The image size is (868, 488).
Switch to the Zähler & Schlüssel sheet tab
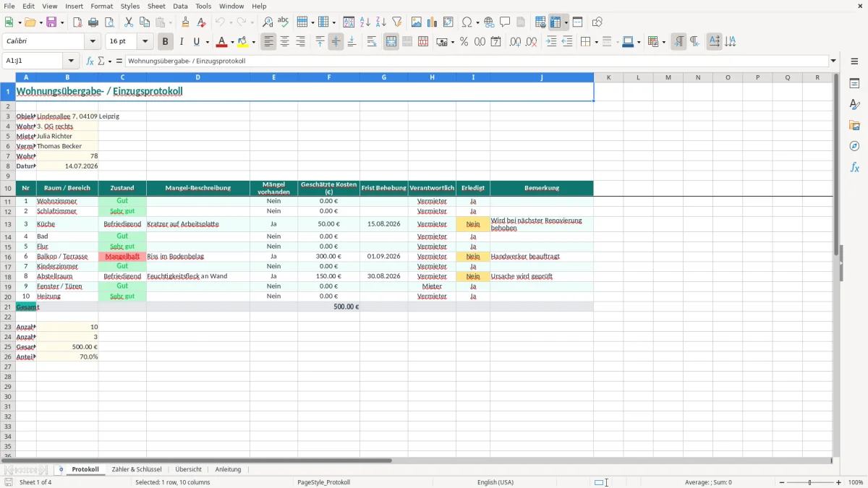(x=137, y=469)
